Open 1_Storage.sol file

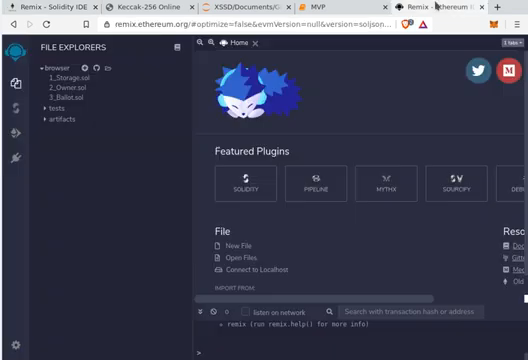69,78
